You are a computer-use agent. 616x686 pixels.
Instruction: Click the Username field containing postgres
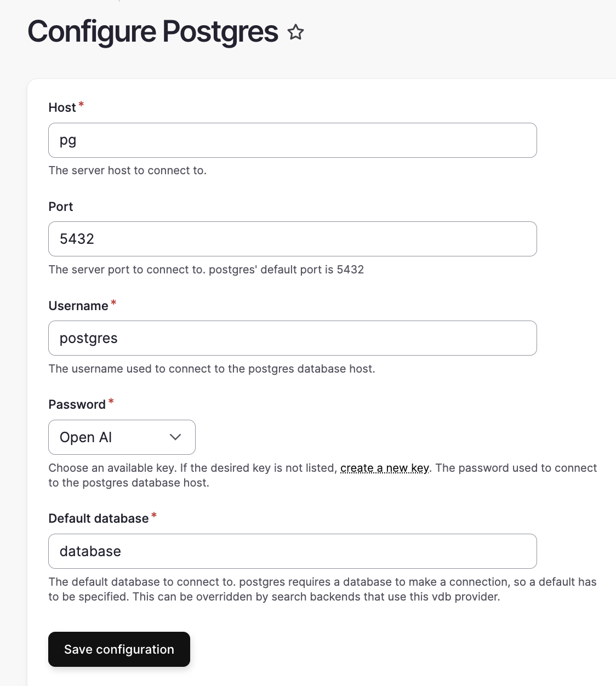293,338
